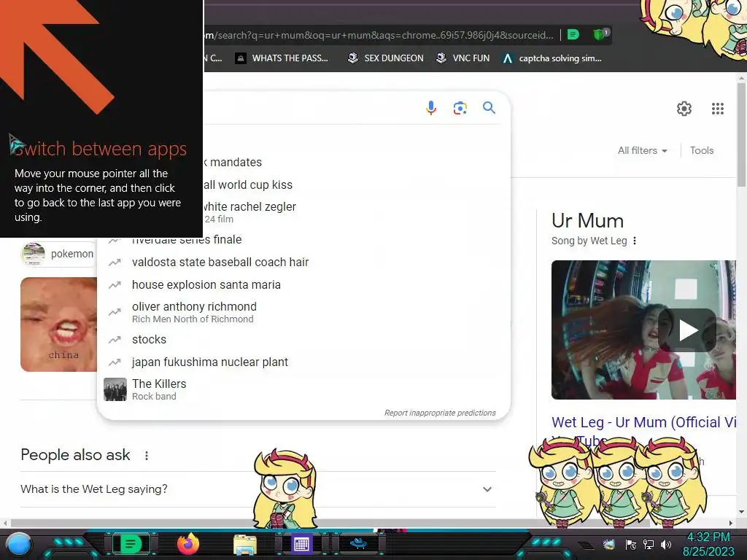The image size is (747, 560).
Task: Expand the All filters dropdown
Action: coord(642,150)
